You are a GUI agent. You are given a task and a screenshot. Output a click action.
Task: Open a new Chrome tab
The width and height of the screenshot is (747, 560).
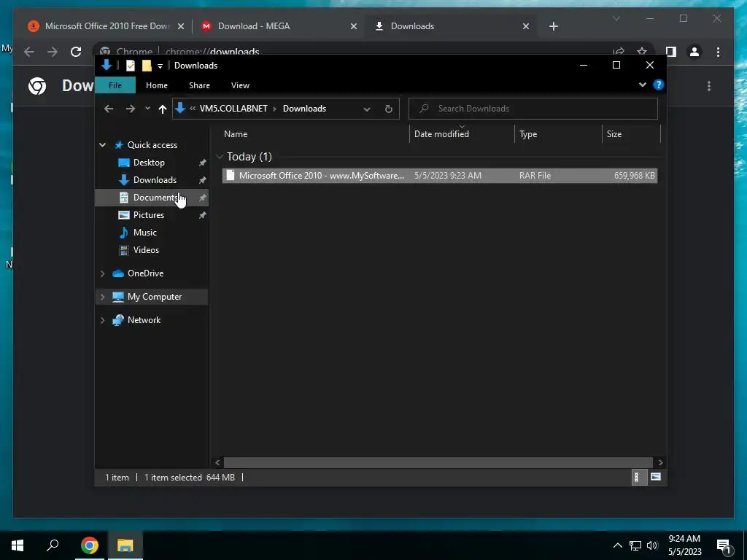tap(553, 27)
